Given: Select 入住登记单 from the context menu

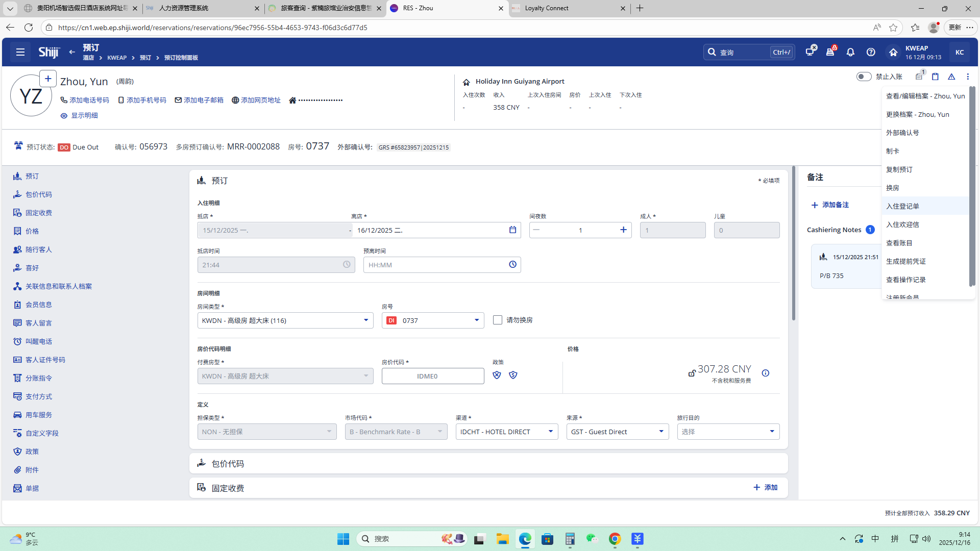Looking at the screenshot, I should [902, 206].
